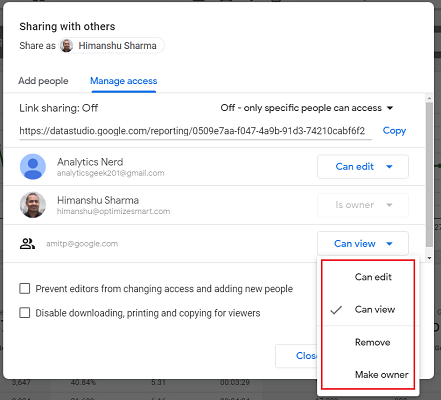441x400 pixels.
Task: Click the access list scrollbar thumb
Action: click(429, 175)
